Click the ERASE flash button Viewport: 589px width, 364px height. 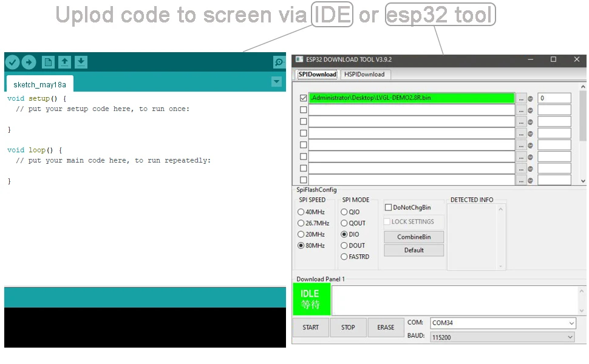click(386, 327)
